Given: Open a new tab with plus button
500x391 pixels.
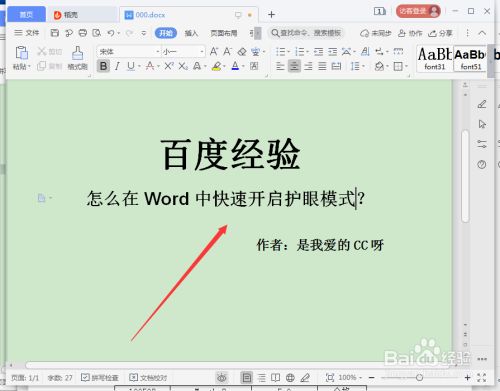Looking at the screenshot, I should pyautogui.click(x=271, y=14).
